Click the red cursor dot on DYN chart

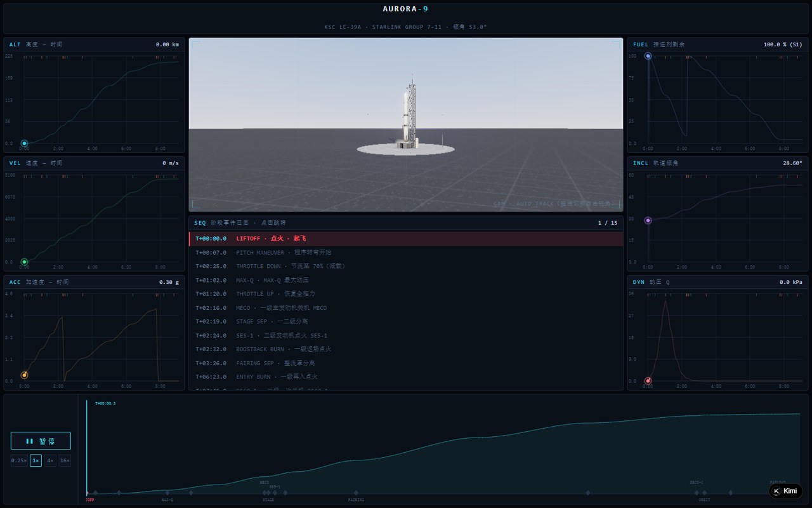click(x=648, y=381)
